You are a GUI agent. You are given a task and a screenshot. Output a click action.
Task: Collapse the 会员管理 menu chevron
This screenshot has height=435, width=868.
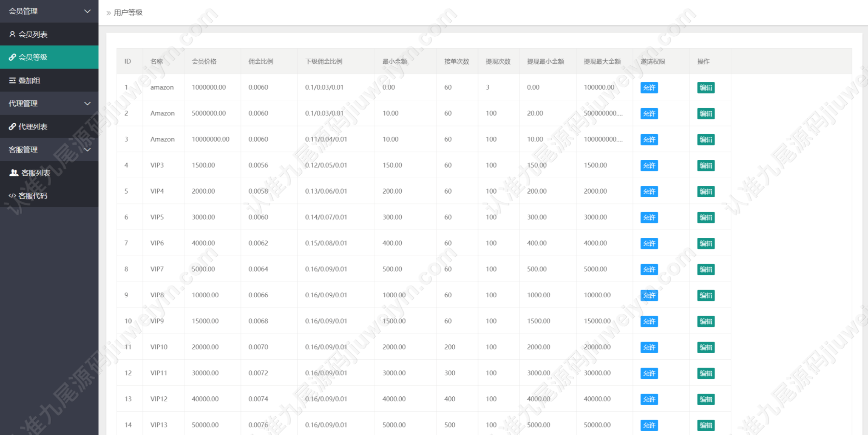tap(87, 11)
